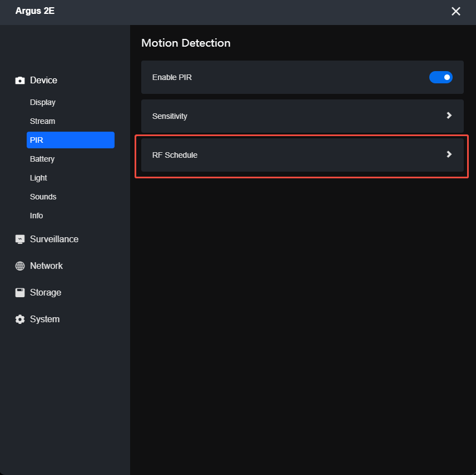Click the Motion Detection heading
Image resolution: width=476 pixels, height=475 pixels.
(x=186, y=43)
